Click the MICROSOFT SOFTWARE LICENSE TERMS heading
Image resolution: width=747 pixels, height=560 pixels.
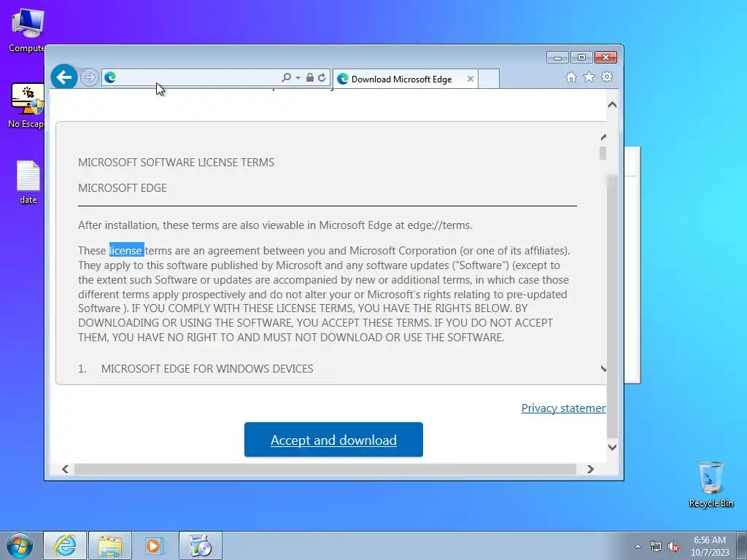(x=177, y=163)
